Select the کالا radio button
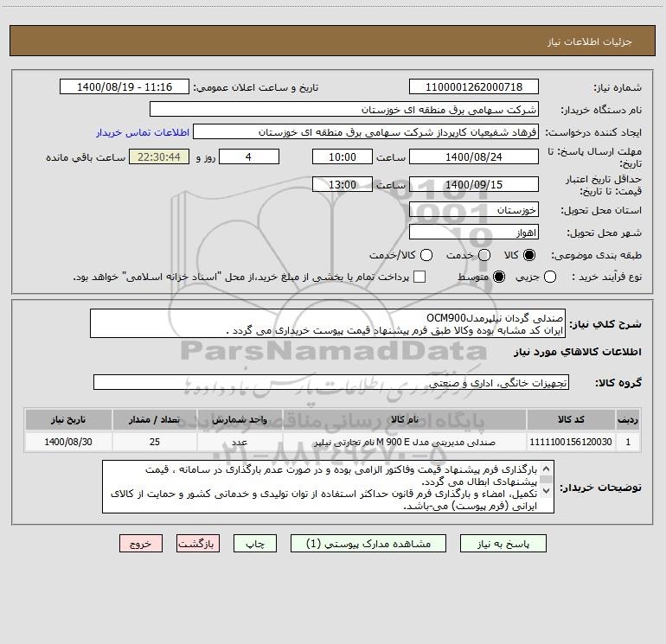The width and height of the screenshot is (666, 644). (x=529, y=255)
